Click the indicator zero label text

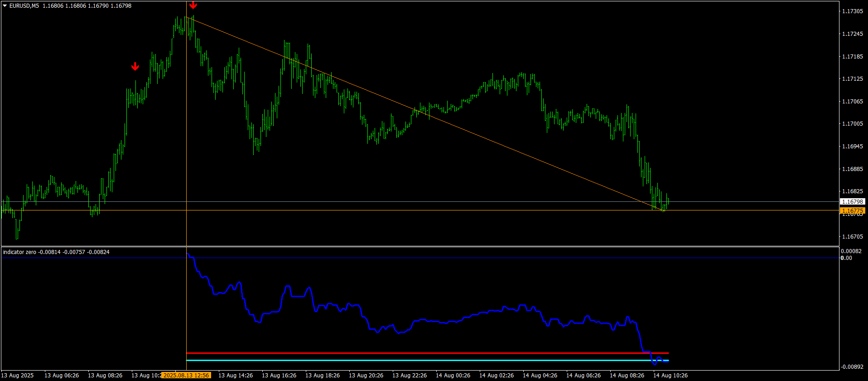click(x=19, y=252)
